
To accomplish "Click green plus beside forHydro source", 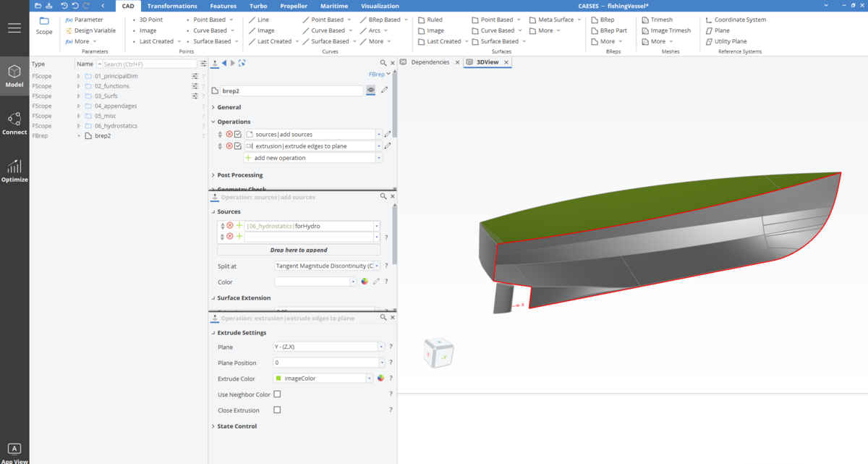I will click(x=239, y=226).
